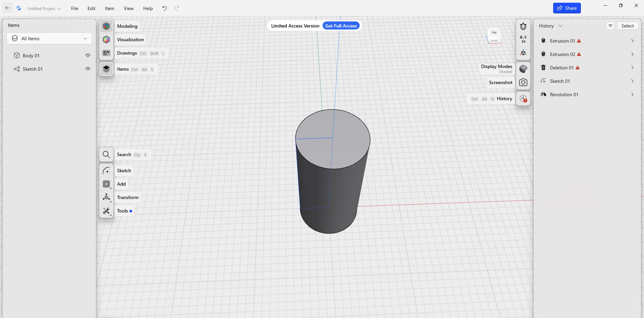Switch to the Visualization workspace icon
Image resolution: width=644 pixels, height=318 pixels.
coord(106,40)
